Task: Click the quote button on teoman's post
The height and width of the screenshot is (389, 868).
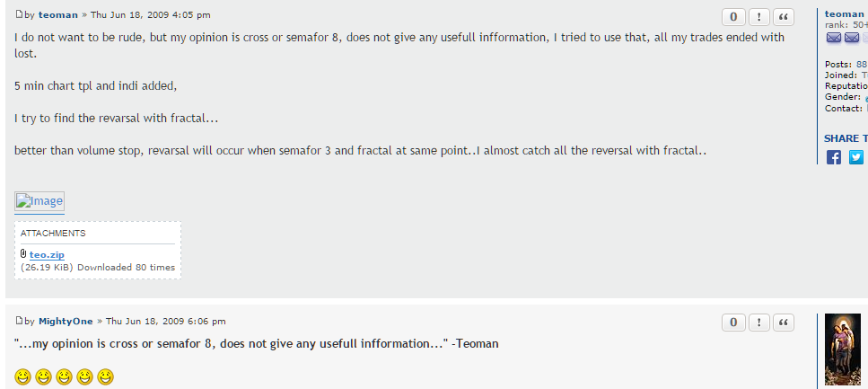Action: [784, 16]
